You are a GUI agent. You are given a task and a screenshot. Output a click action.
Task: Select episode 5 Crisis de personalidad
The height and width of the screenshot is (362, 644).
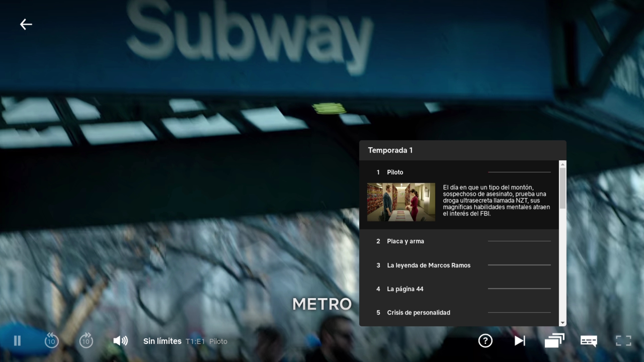(x=418, y=313)
